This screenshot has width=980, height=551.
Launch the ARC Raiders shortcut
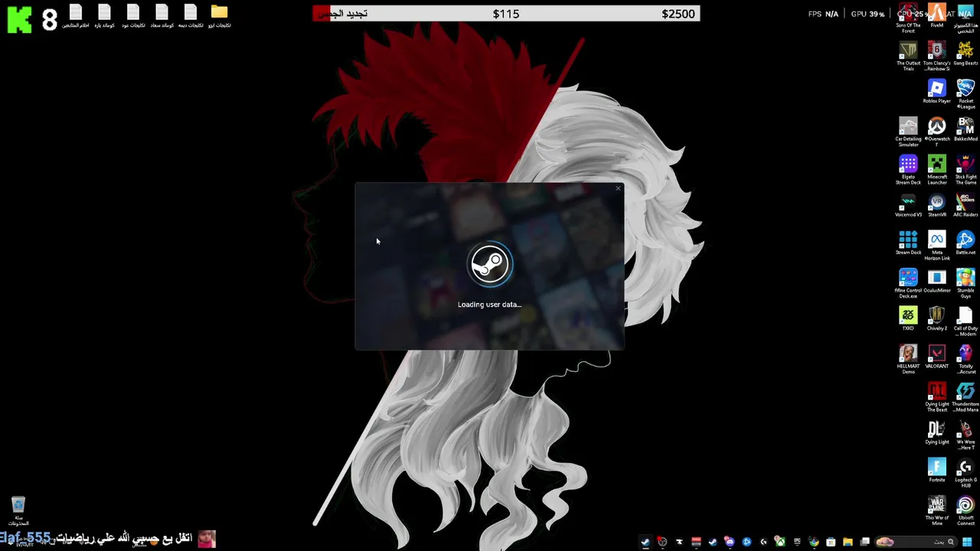click(x=965, y=205)
